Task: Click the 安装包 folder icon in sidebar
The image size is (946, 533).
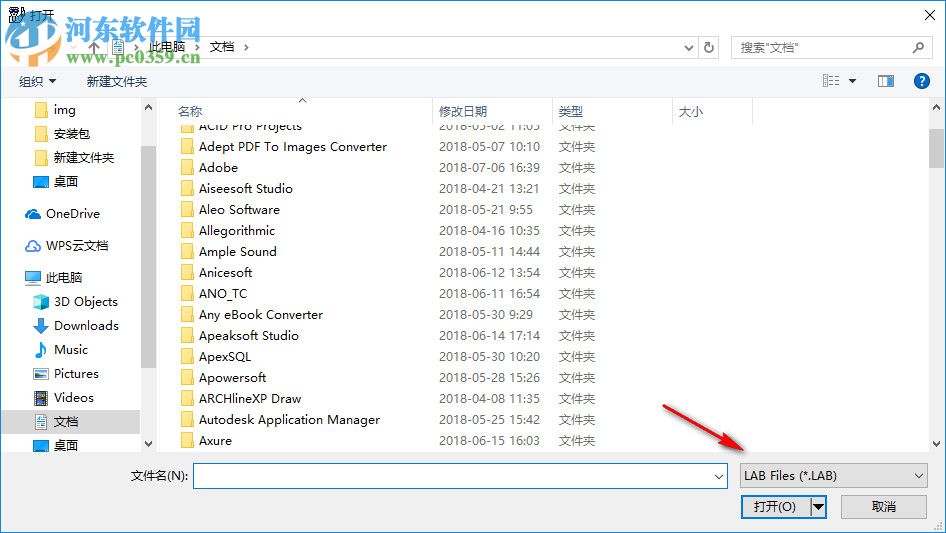Action: (x=41, y=134)
